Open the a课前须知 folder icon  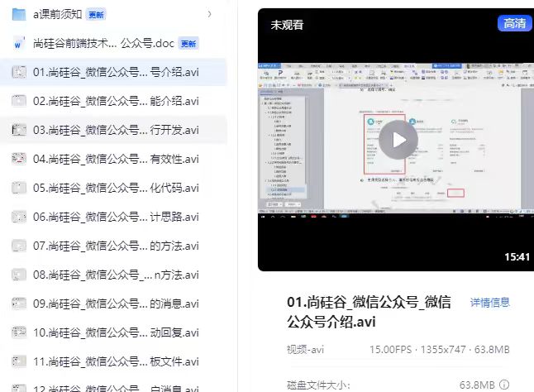click(19, 14)
